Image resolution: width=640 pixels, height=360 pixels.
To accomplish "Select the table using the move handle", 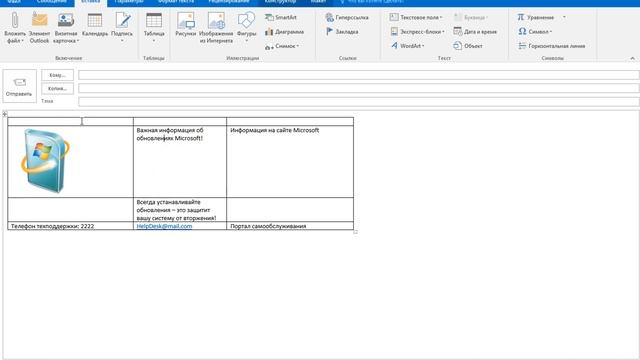I will [5, 114].
